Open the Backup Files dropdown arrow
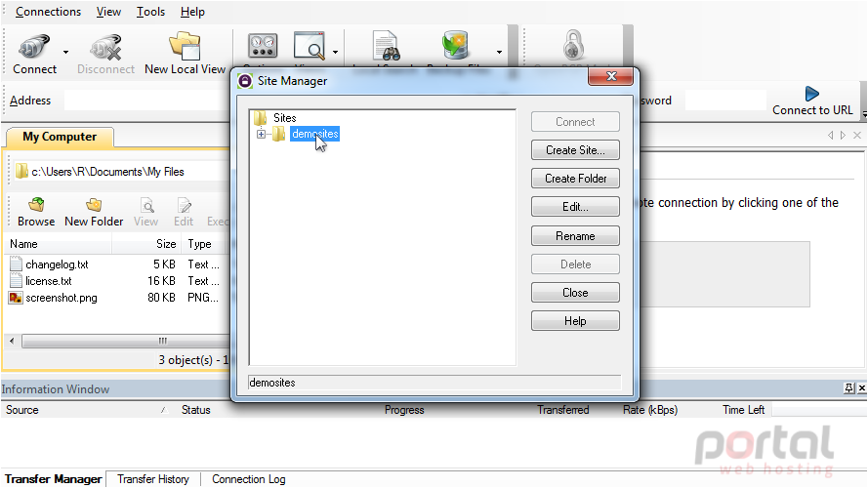868x488 pixels. (x=499, y=52)
